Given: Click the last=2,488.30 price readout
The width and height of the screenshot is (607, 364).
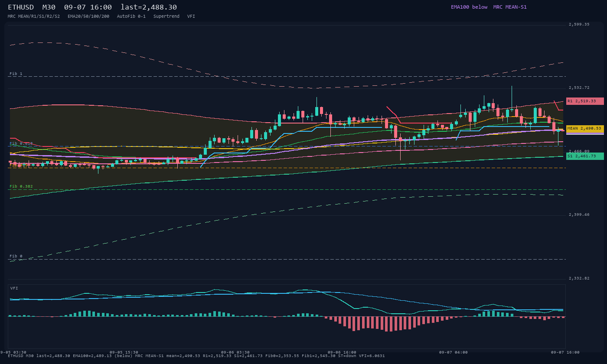Looking at the screenshot, I should click(x=149, y=7).
